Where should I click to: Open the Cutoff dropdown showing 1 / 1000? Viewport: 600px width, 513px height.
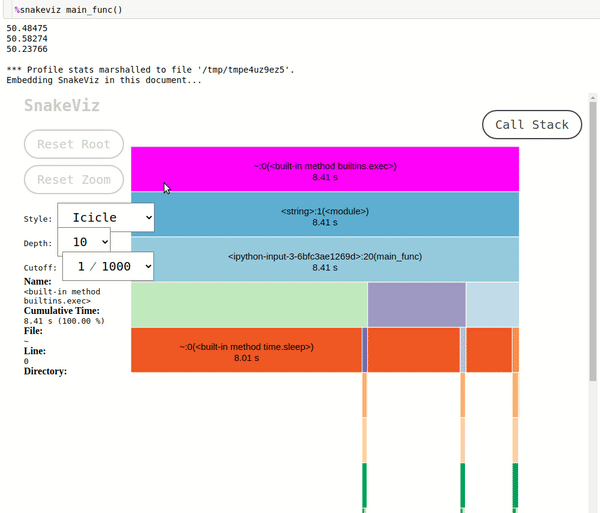point(108,266)
